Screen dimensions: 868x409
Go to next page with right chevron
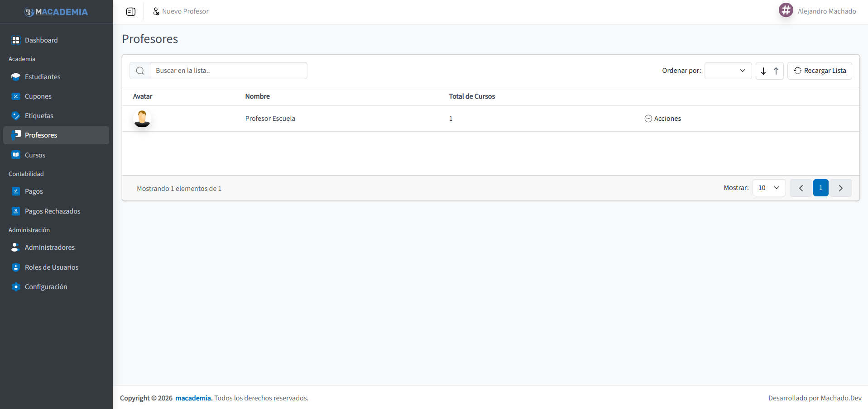click(840, 188)
